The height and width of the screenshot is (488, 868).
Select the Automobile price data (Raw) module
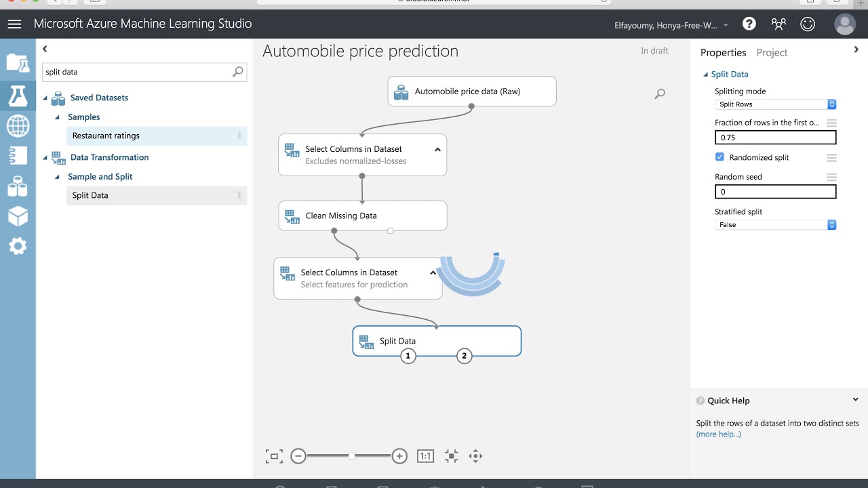pos(472,91)
